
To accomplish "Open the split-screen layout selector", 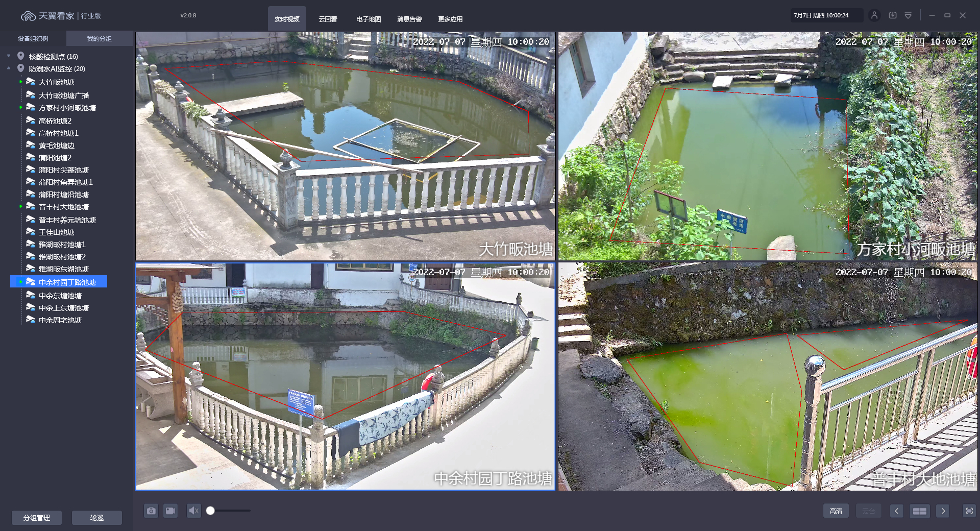I will [920, 511].
